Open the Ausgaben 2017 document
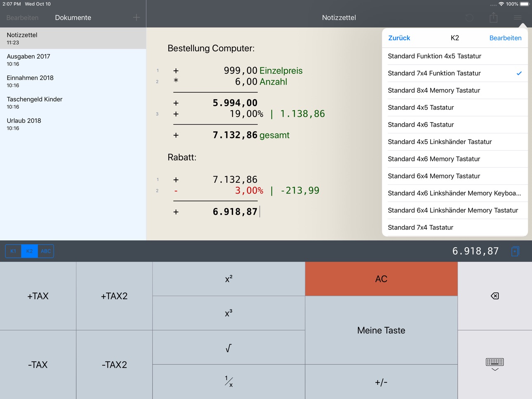 [x=73, y=60]
